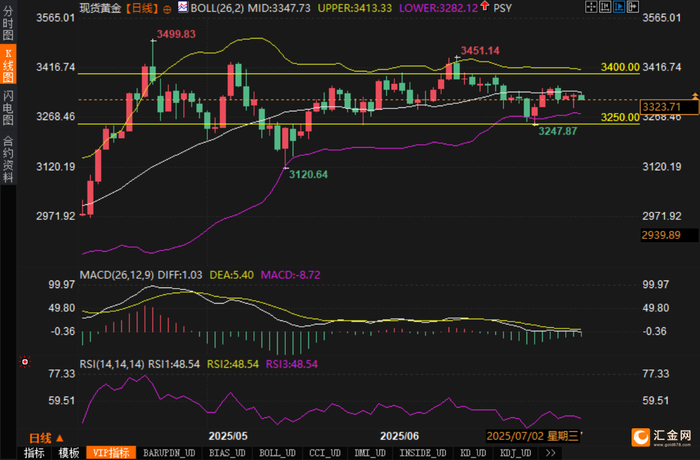Toggle the VIP指标 tab

[111, 453]
